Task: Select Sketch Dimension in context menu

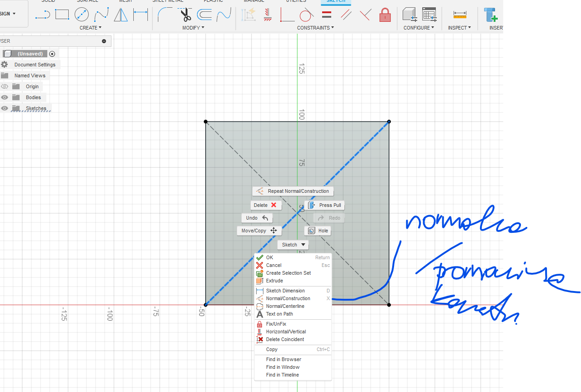Action: (x=285, y=291)
